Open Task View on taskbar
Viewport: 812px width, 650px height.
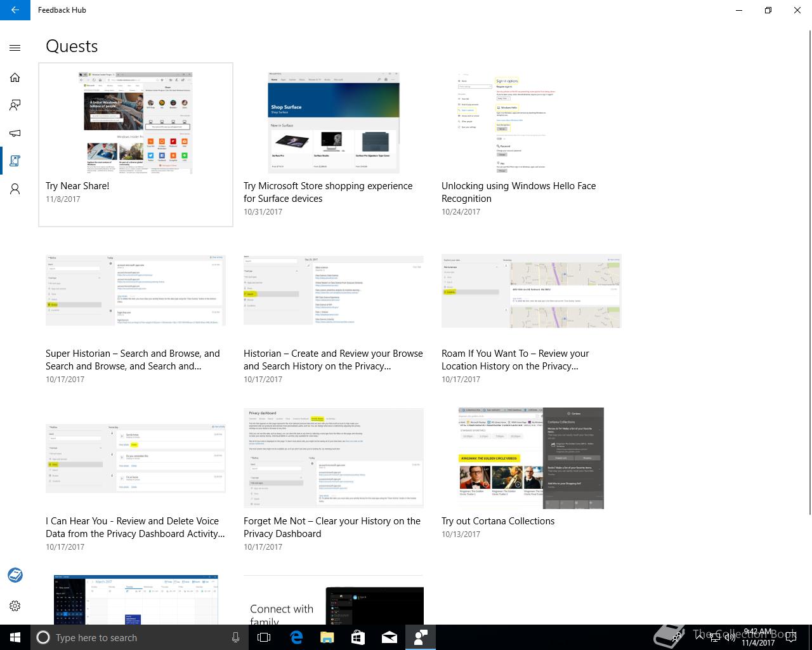click(x=264, y=637)
